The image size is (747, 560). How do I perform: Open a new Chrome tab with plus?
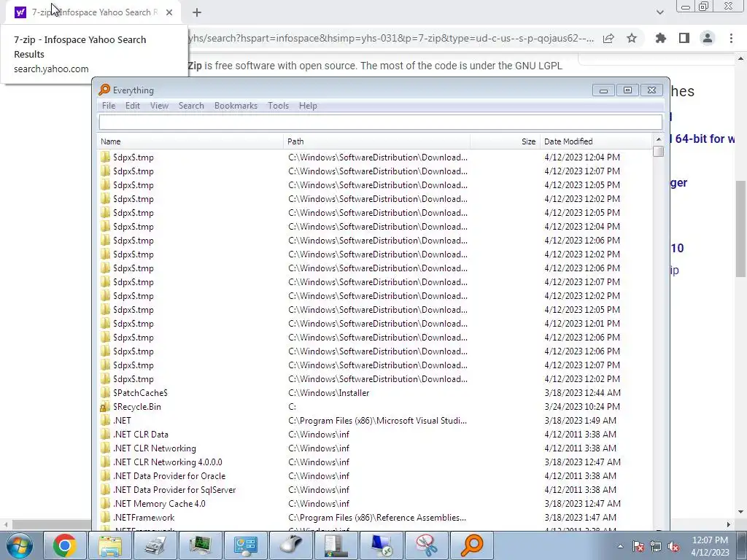[x=197, y=12]
